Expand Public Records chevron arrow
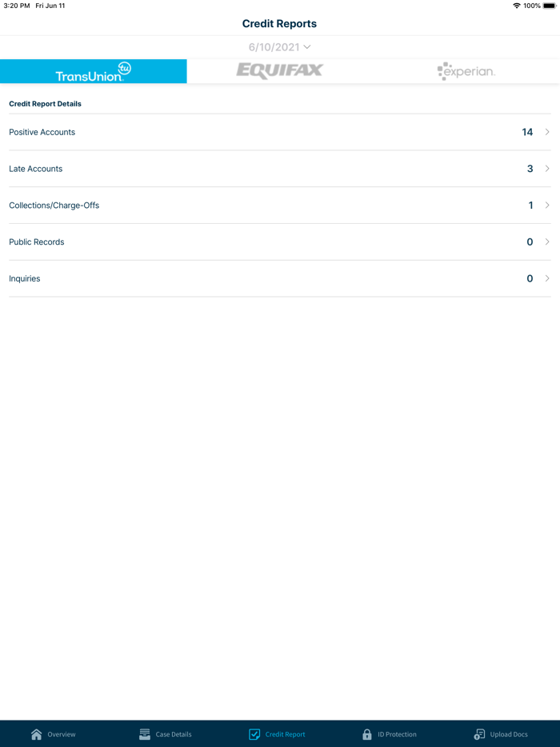 click(x=547, y=242)
